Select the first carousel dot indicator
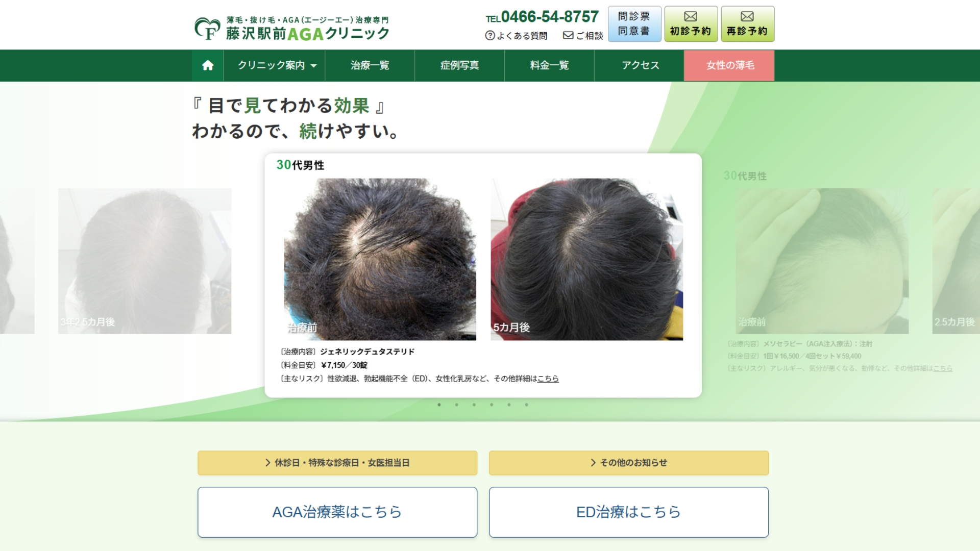Viewport: 980px width, 551px height. coord(439,405)
